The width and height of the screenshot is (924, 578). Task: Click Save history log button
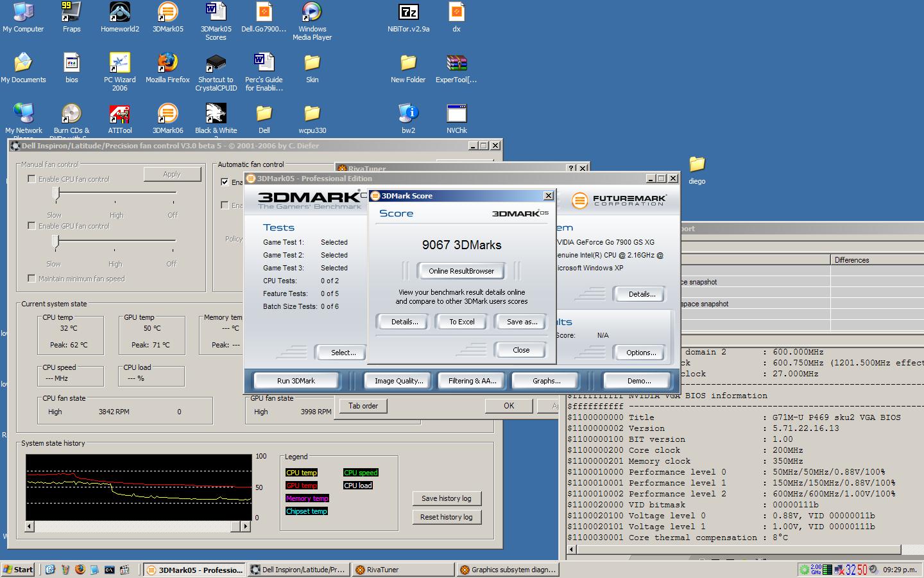tap(446, 498)
